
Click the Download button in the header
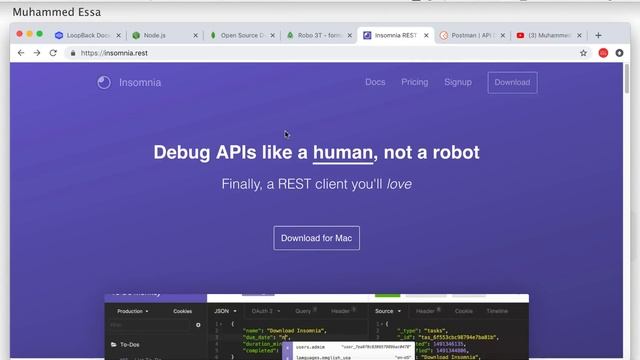point(512,82)
